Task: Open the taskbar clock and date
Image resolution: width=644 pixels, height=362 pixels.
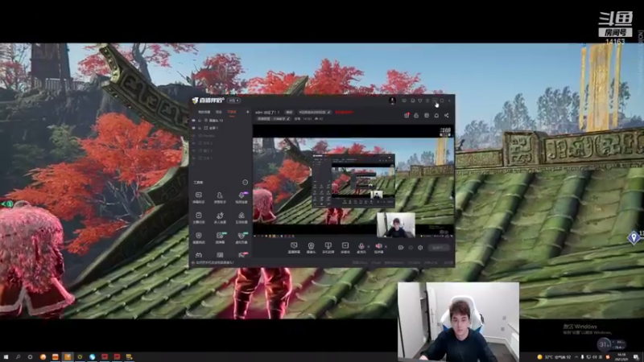Action: point(621,357)
